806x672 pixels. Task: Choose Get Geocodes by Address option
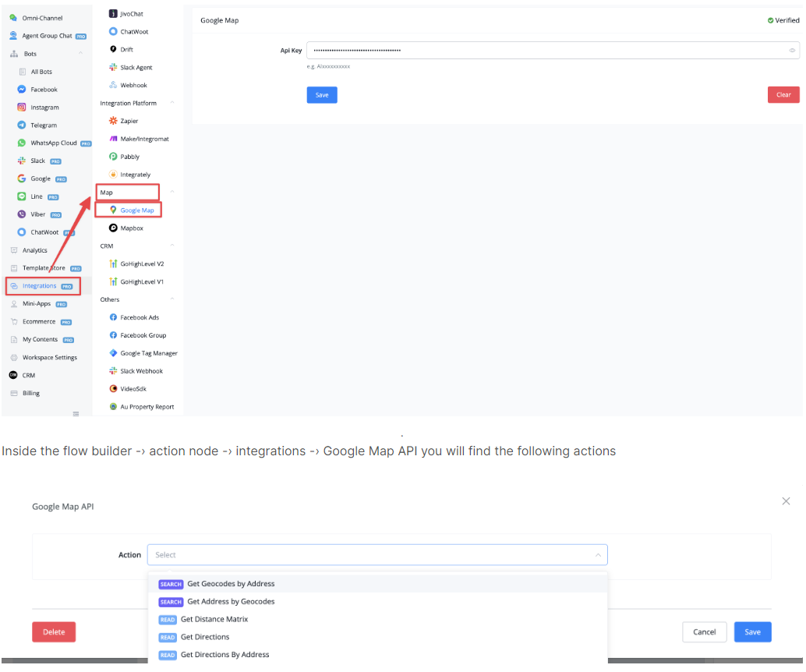[x=378, y=584]
